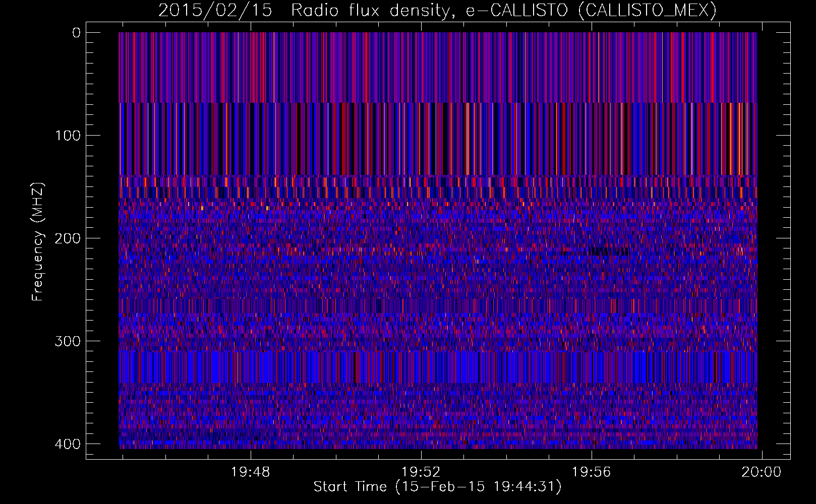Viewport: 816px width, 504px height.
Task: Click the 19:52 time tick label
Action: click(x=421, y=472)
